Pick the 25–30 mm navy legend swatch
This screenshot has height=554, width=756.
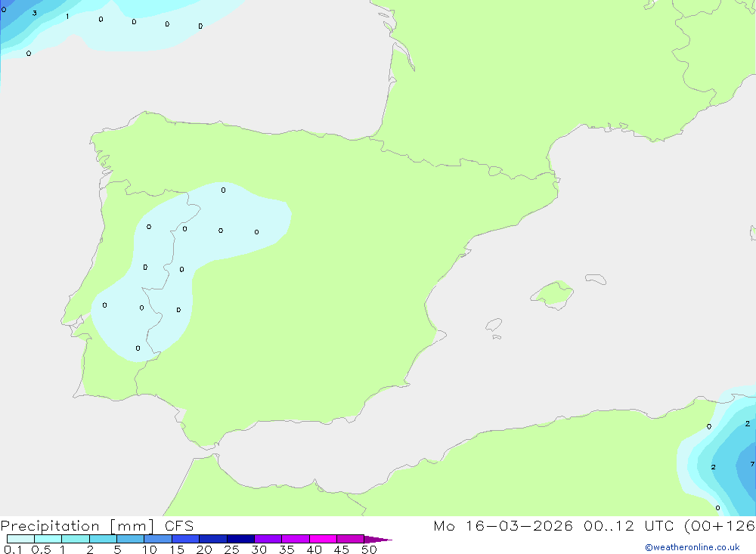[x=240, y=539]
